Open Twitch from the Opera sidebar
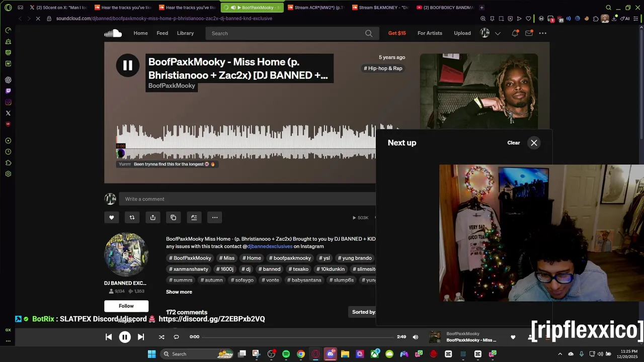Screen dimensions: 644x362 (8, 91)
